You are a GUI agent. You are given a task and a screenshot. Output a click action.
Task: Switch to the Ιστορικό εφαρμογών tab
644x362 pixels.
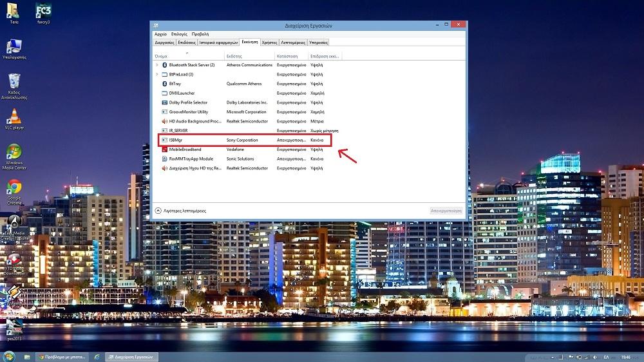218,43
